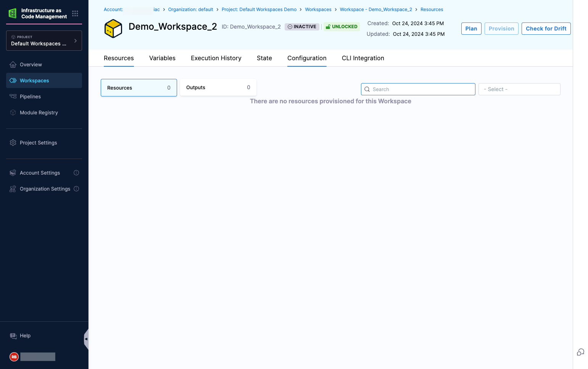
Task: Expand the Default Workspaces project selector
Action: pos(44,40)
